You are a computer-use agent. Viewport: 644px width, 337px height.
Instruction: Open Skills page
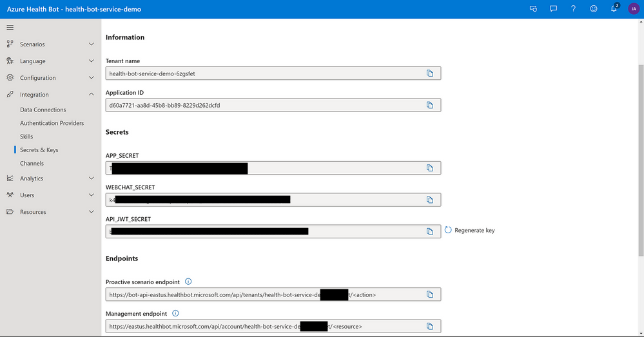click(x=26, y=136)
